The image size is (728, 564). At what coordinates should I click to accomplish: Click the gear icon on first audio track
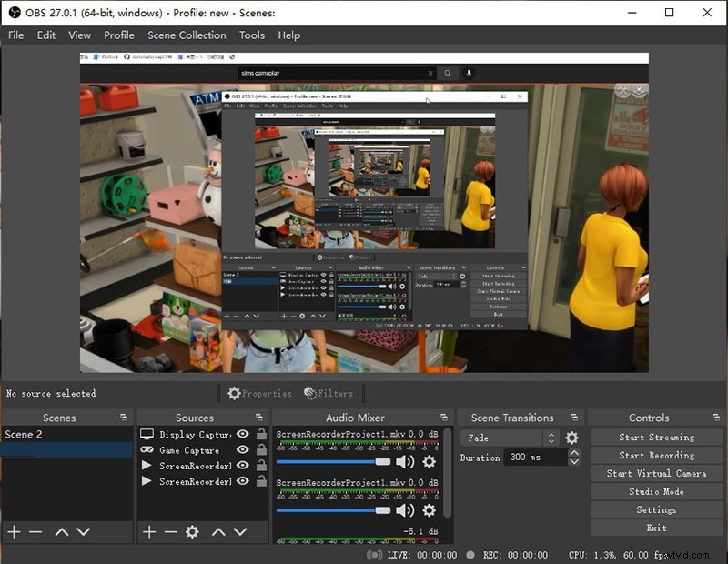pyautogui.click(x=430, y=461)
